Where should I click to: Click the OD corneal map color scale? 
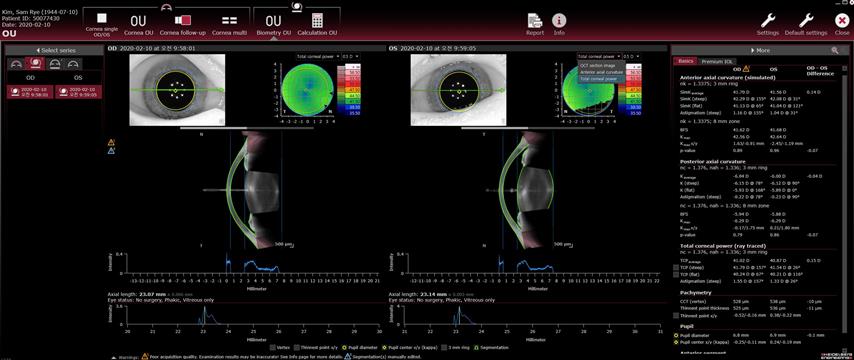(x=349, y=90)
